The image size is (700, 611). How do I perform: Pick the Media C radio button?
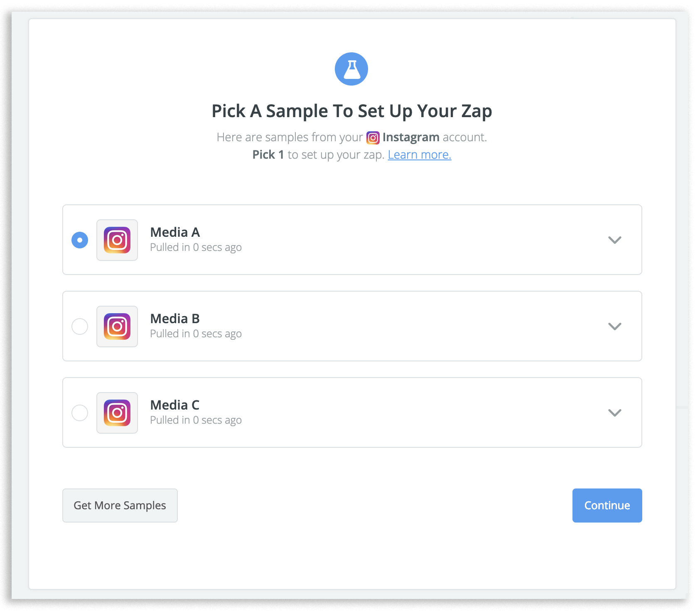click(80, 413)
